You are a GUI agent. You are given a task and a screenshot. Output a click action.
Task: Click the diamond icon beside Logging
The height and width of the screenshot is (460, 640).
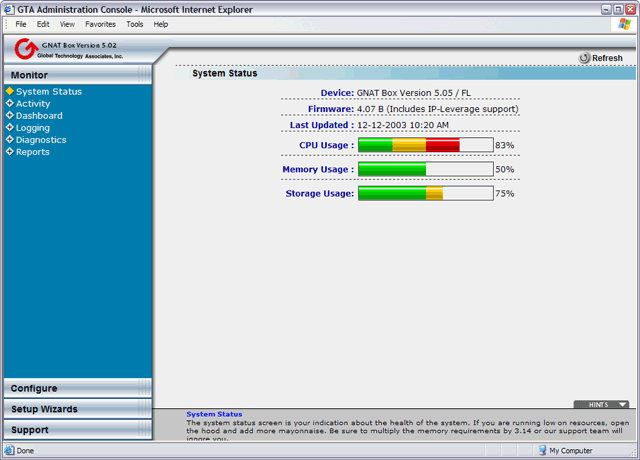(10, 127)
